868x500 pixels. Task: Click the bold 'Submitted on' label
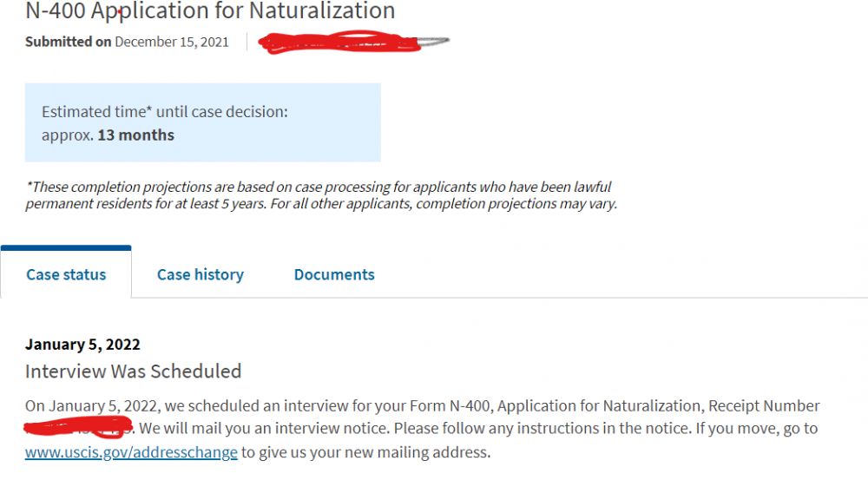point(68,42)
